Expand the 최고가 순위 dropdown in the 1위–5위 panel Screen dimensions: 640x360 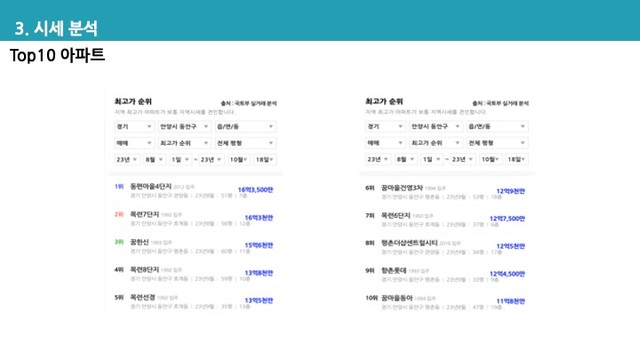coord(184,143)
